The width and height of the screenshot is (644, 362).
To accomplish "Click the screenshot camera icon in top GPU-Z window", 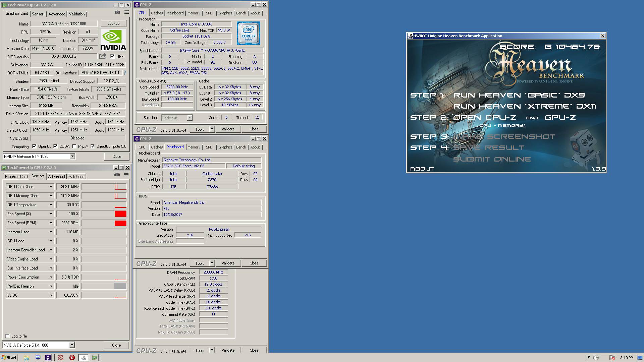I will 117,12.
